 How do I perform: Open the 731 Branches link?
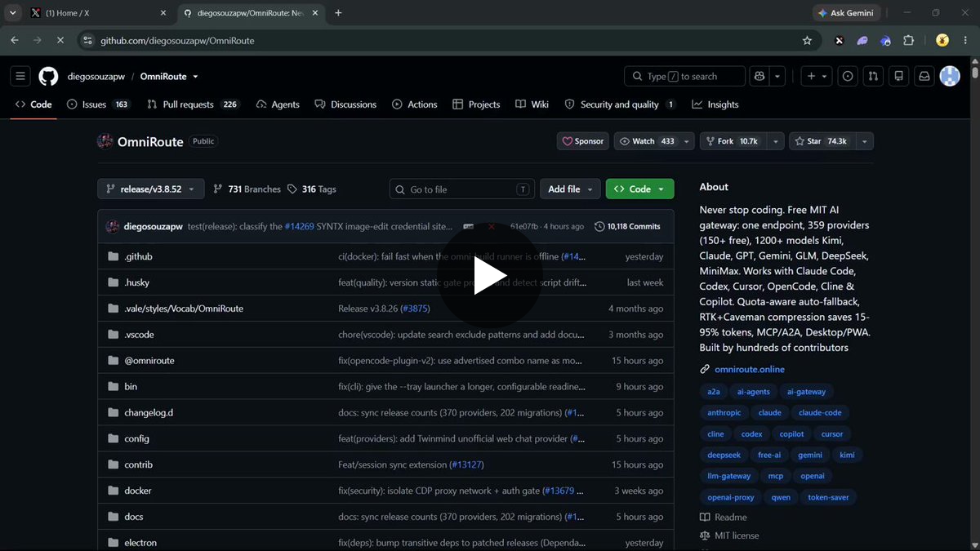coord(247,189)
